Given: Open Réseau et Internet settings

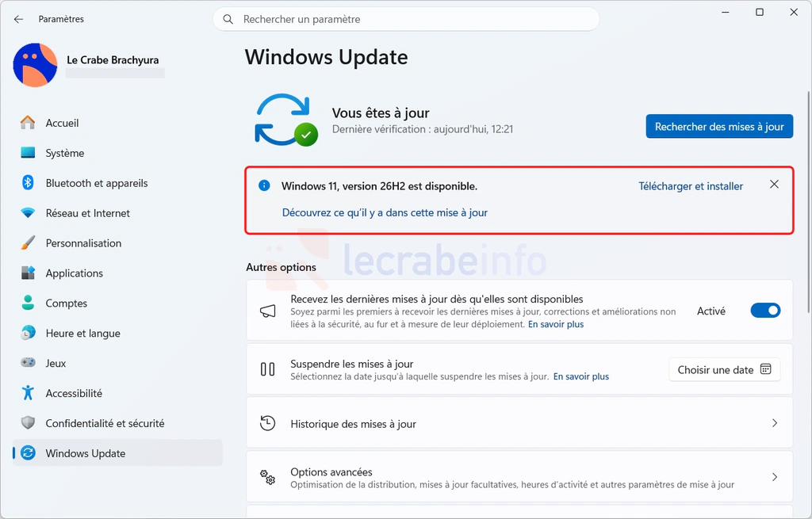Looking at the screenshot, I should 117,212.
